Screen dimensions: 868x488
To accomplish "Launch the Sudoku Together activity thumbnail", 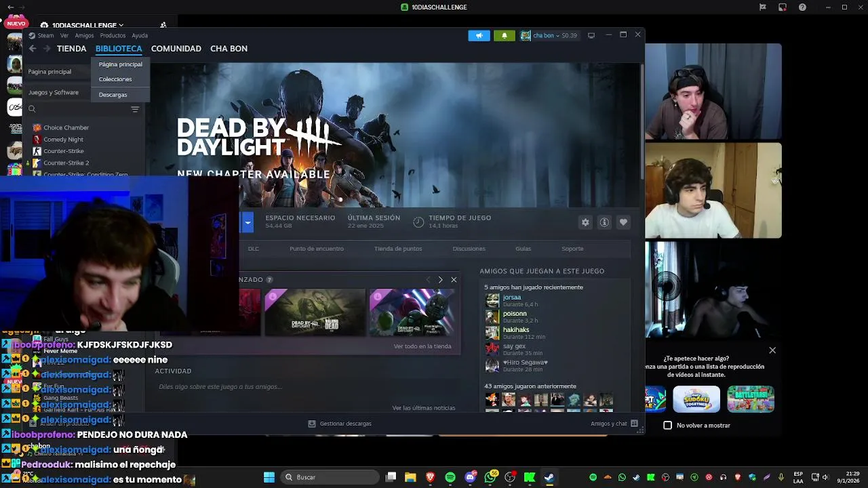I will (696, 399).
